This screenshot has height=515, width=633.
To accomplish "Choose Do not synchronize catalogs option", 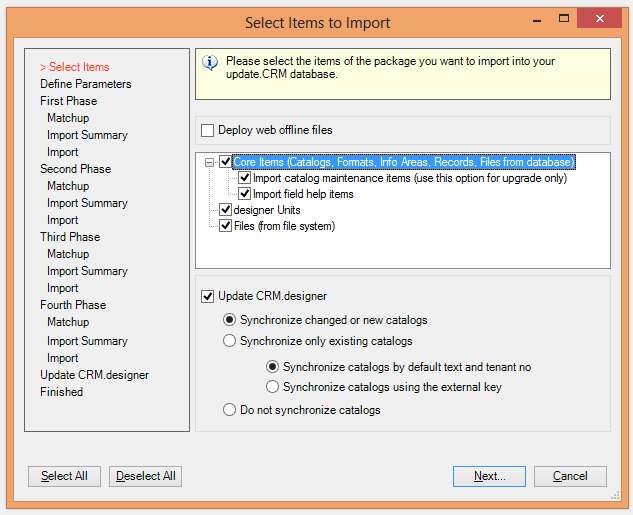I will pos(230,410).
